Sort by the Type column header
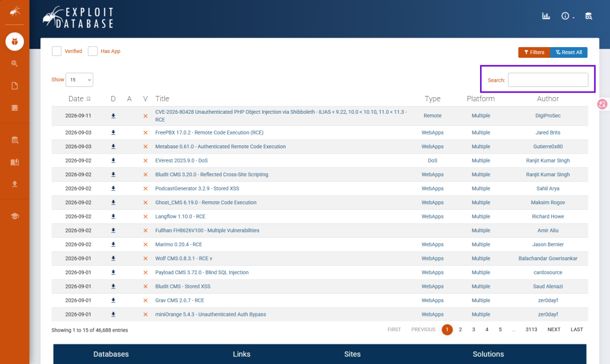This screenshot has width=610, height=364. click(432, 99)
